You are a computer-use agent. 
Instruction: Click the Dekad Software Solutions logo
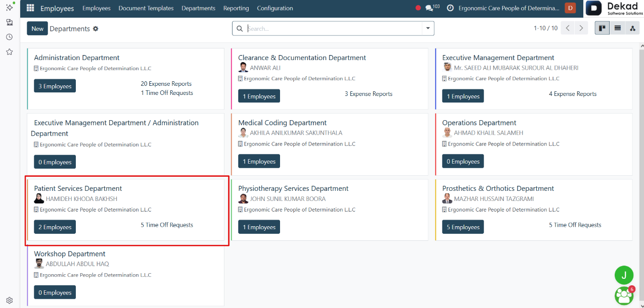(x=614, y=9)
